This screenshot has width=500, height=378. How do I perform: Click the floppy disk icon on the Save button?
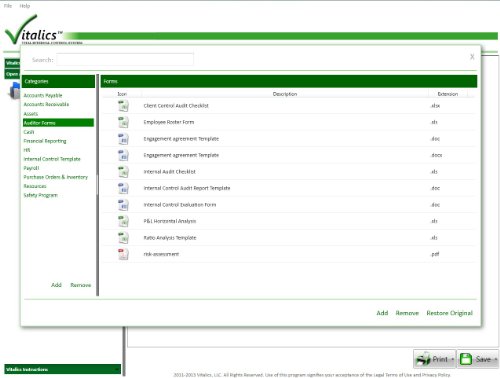[x=466, y=359]
